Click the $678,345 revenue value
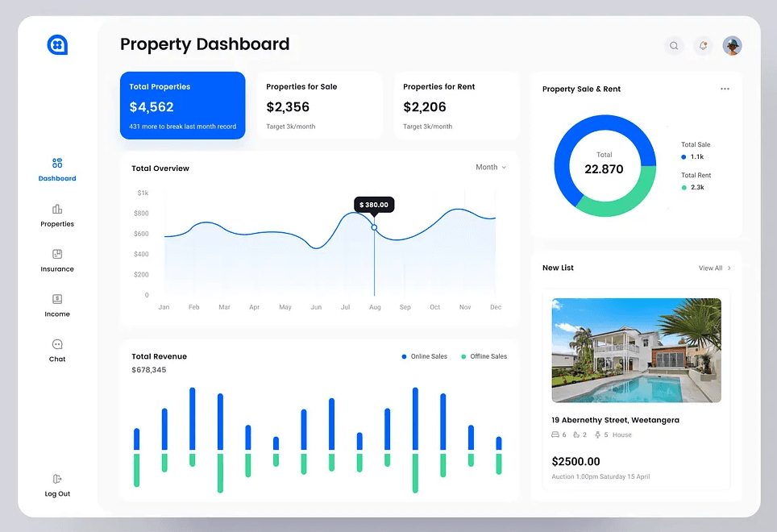The height and width of the screenshot is (532, 777). coord(148,370)
